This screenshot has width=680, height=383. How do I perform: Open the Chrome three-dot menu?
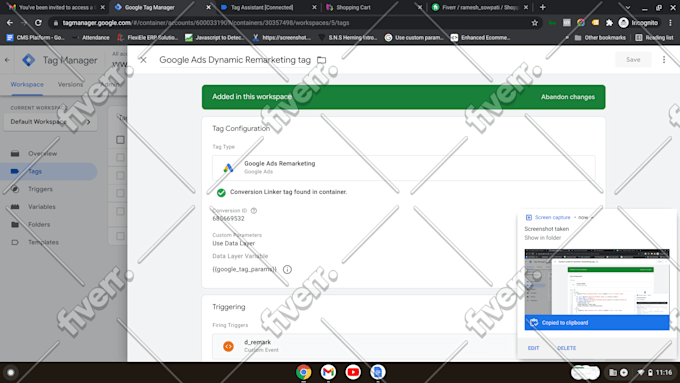coord(670,23)
